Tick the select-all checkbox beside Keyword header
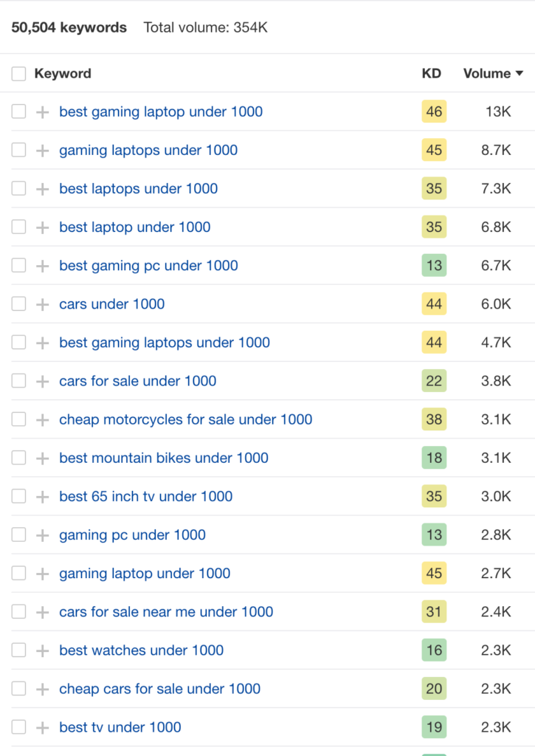535x756 pixels. (18, 74)
